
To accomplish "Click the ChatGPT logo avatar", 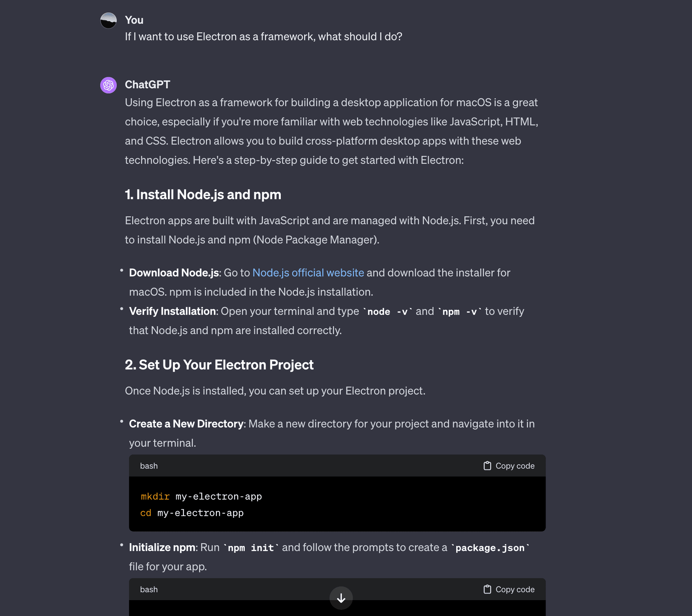I will coord(108,85).
